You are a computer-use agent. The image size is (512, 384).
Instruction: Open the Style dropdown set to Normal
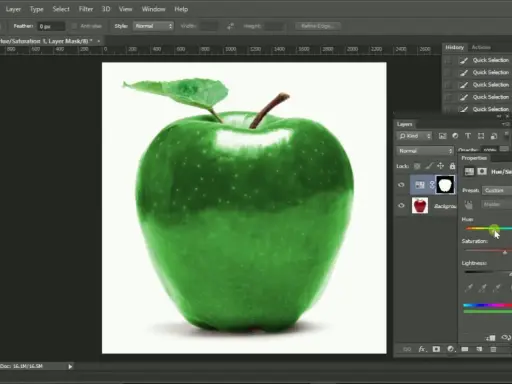pos(154,26)
